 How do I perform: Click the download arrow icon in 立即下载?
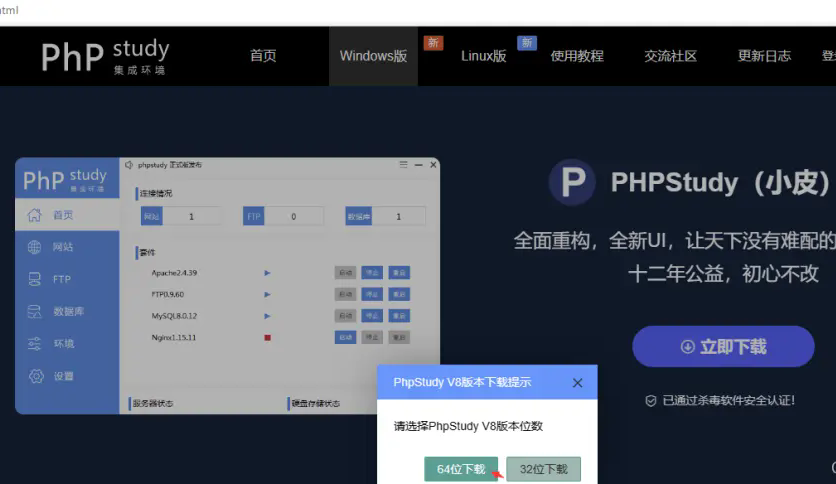pyautogui.click(x=688, y=347)
